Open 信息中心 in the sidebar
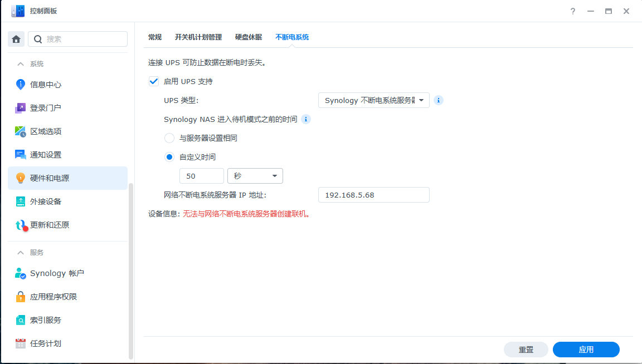 pyautogui.click(x=47, y=85)
